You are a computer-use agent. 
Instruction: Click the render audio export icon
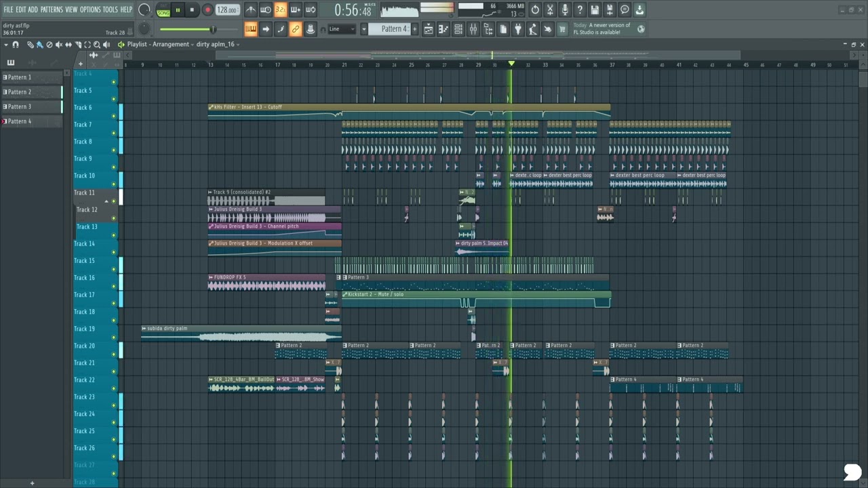610,9
